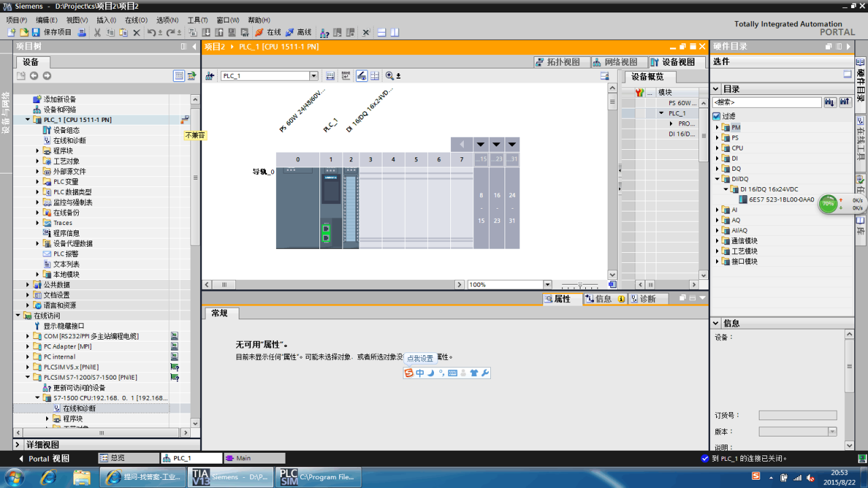Click the Go Online icon
The width and height of the screenshot is (868, 488).
(x=260, y=32)
